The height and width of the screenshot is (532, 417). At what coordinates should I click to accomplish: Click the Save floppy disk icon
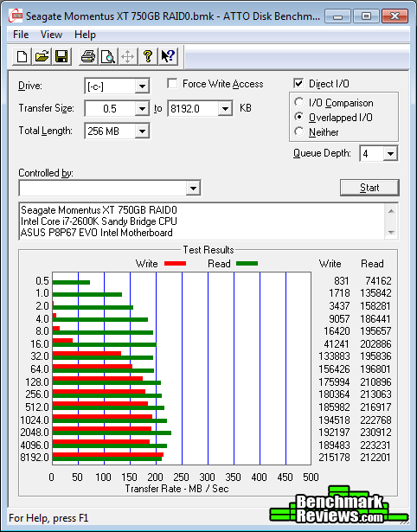(61, 56)
